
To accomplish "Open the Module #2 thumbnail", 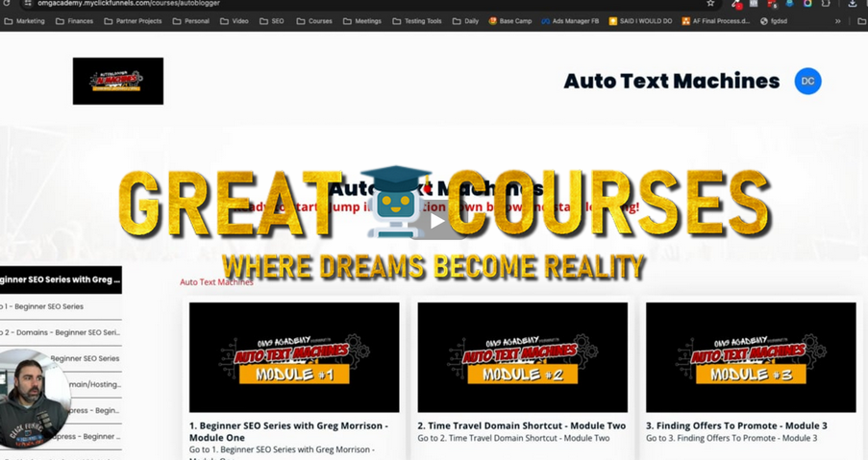I will pos(523,357).
